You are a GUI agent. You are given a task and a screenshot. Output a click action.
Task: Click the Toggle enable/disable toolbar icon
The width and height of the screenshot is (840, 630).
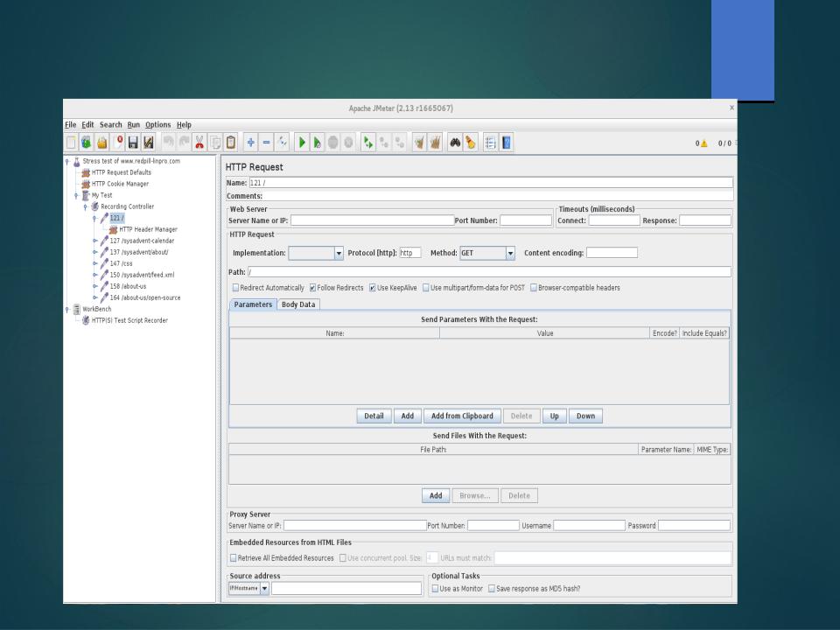283,143
